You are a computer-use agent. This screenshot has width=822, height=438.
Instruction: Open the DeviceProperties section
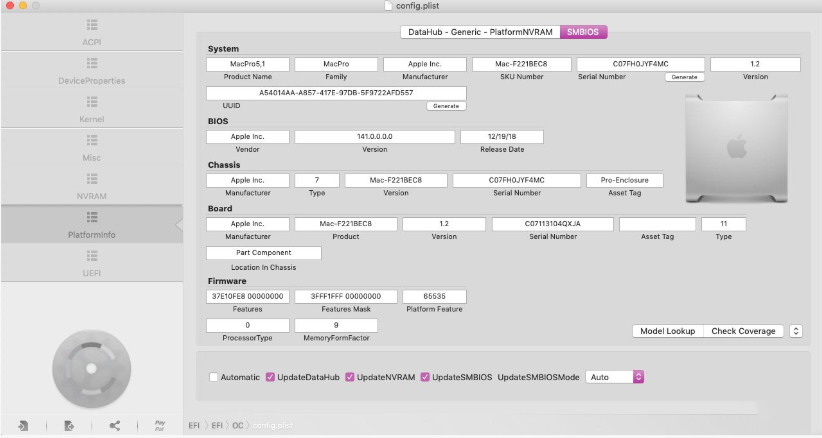pyautogui.click(x=92, y=71)
